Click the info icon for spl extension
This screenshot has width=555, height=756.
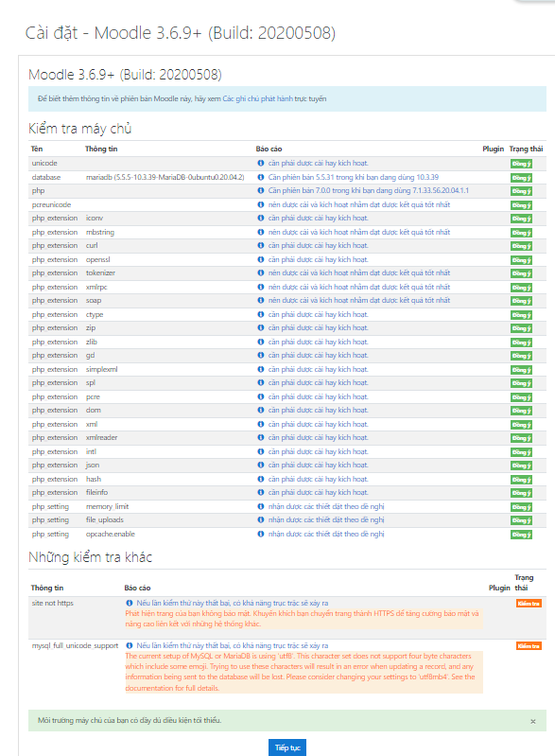tap(261, 383)
